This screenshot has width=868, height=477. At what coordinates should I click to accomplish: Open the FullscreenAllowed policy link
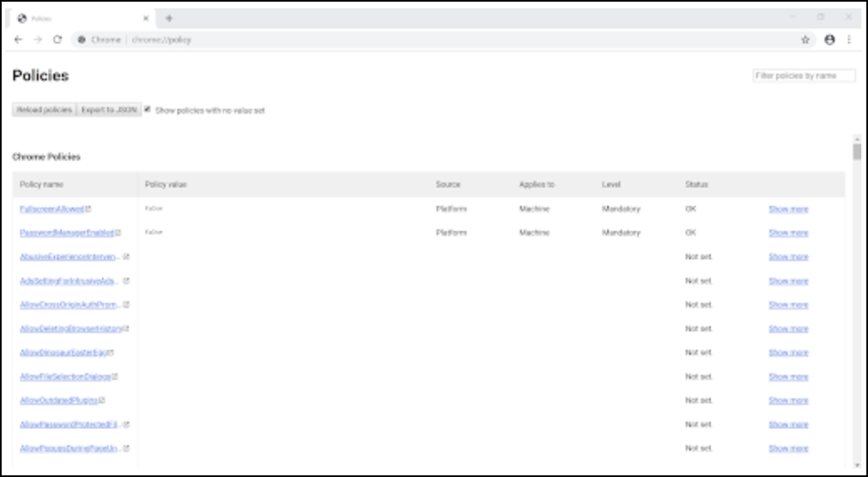coord(52,209)
